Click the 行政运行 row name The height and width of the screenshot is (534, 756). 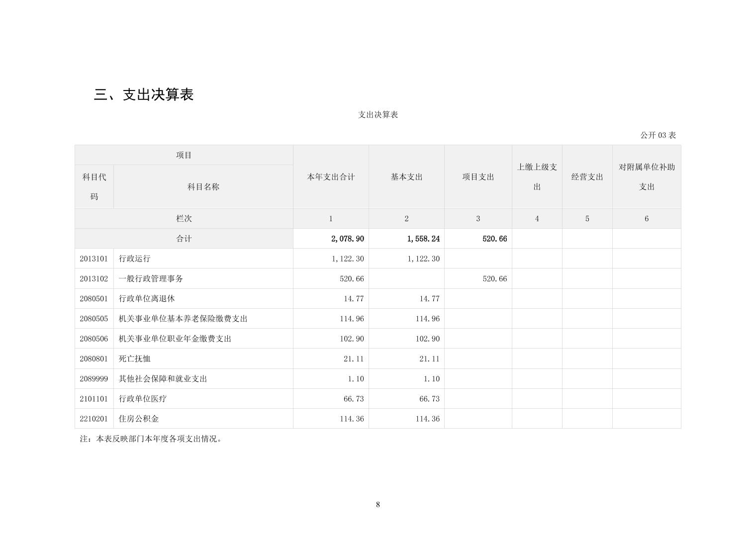tap(134, 259)
